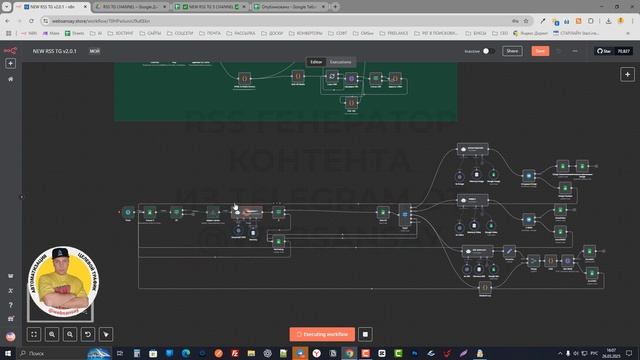Click the n8n logo in the header
The height and width of the screenshot is (360, 640).
click(x=10, y=51)
